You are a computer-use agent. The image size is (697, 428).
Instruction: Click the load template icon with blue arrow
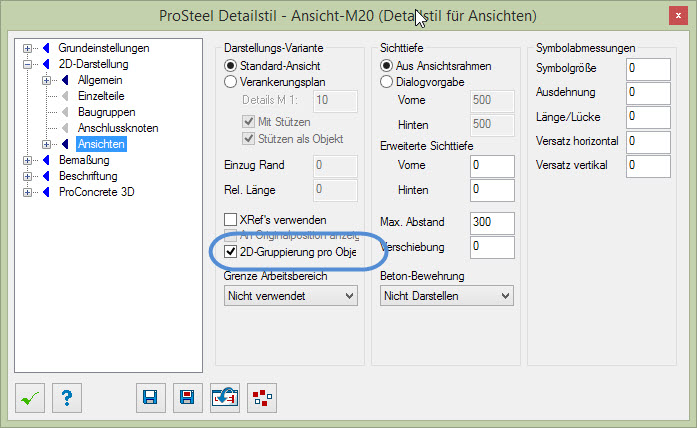225,397
